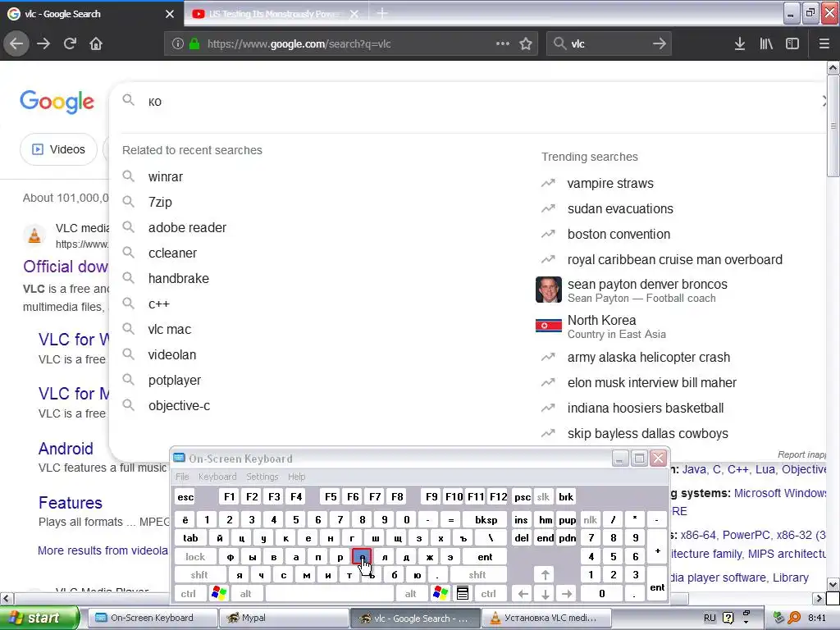Tap the left Windows logo key
The image size is (840, 630).
[x=219, y=593]
